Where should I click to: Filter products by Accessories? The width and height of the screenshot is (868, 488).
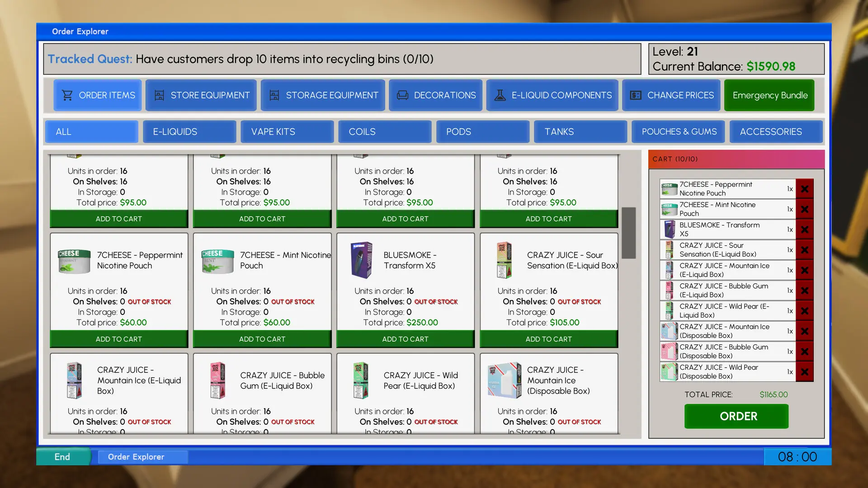[776, 131]
